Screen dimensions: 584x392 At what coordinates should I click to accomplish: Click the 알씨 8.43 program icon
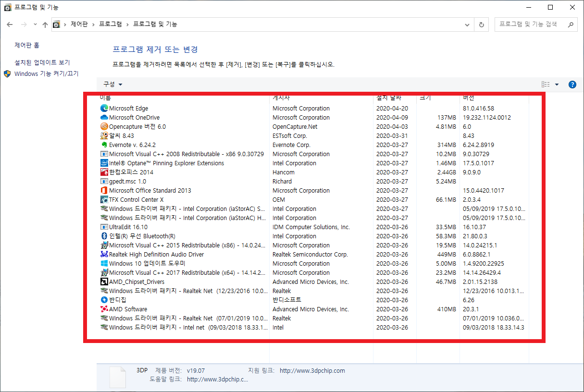(104, 136)
